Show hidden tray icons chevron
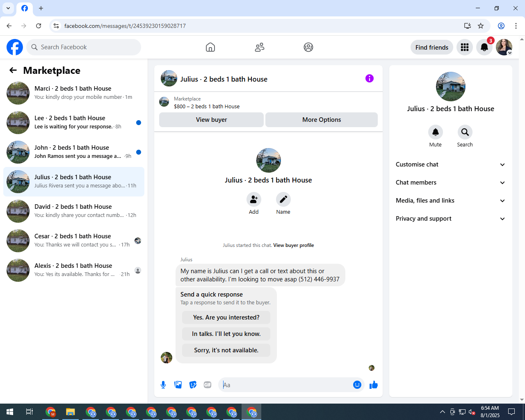Screen dimensions: 525x420 442,412
